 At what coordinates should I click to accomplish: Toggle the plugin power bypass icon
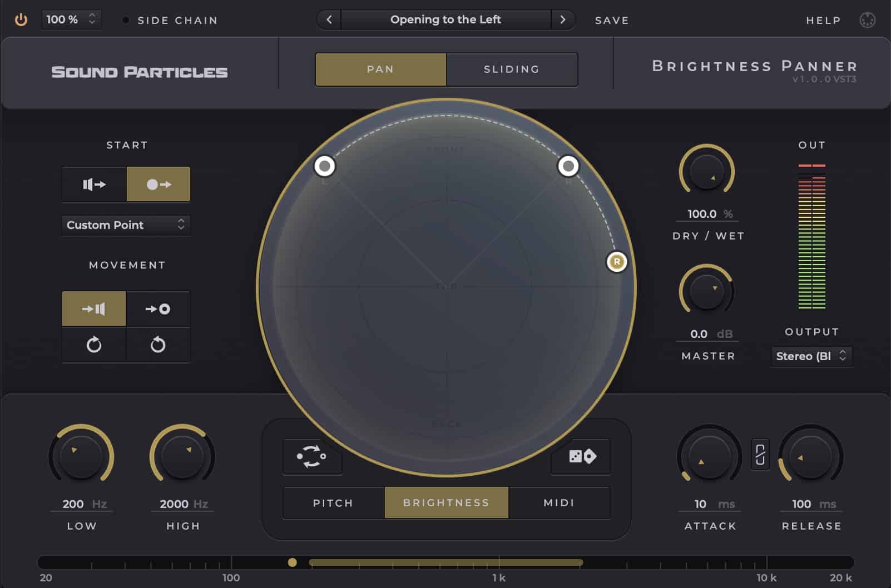tap(21, 20)
